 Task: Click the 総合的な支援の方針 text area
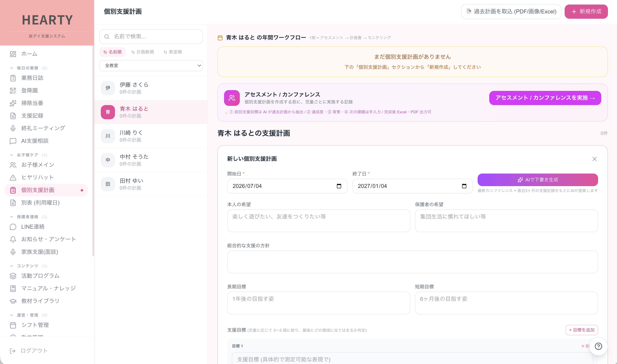(x=412, y=262)
